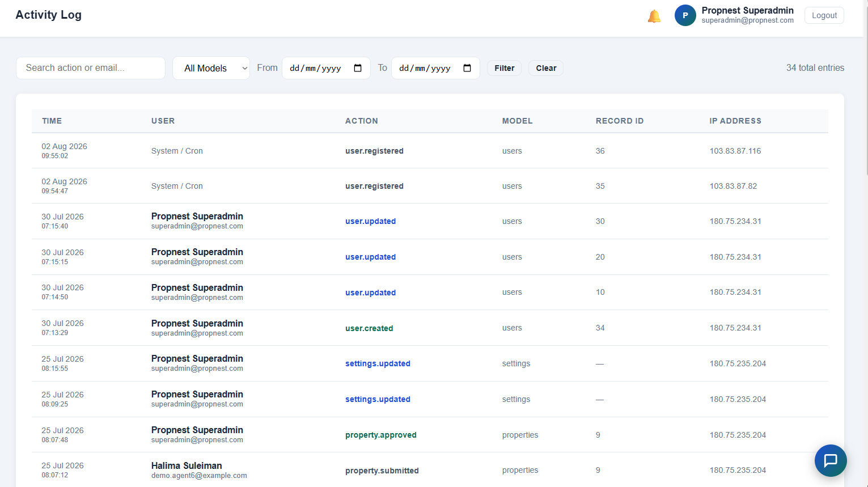Image resolution: width=868 pixels, height=487 pixels.
Task: Select the property.submitted action entry
Action: pos(382,471)
